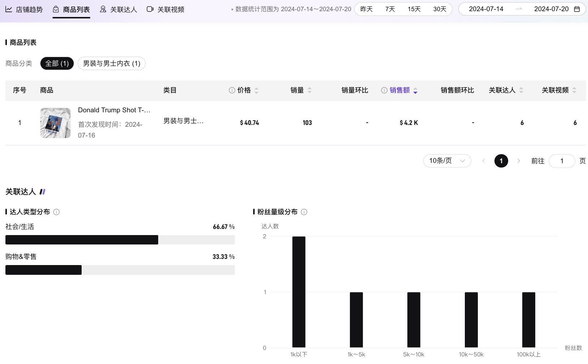Sort table by 关联视频 column arrows
The image size is (588, 364).
click(574, 90)
